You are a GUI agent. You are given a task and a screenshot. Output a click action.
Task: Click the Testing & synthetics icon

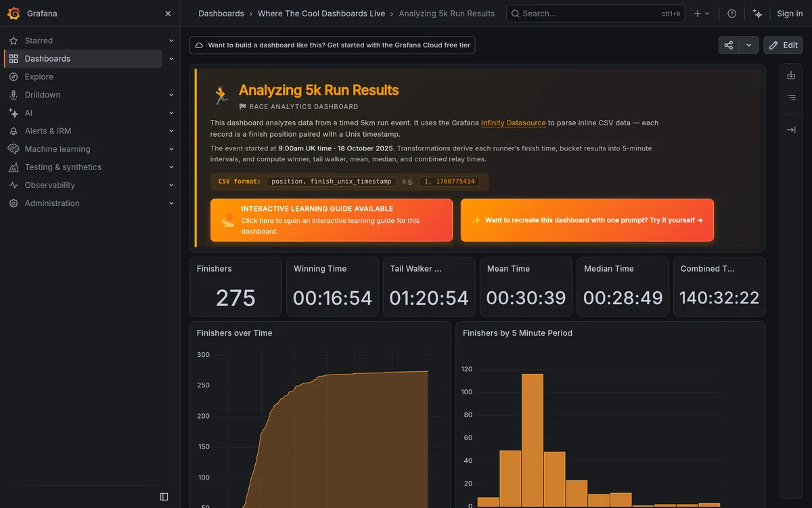(14, 167)
